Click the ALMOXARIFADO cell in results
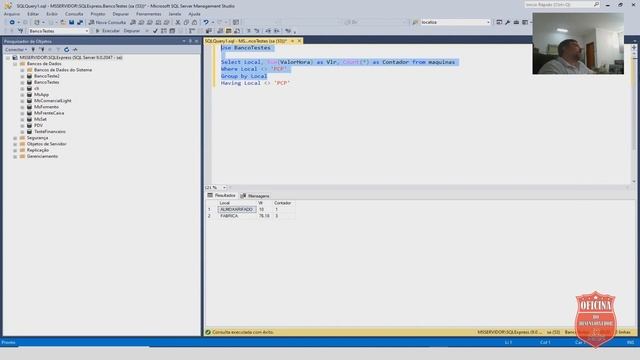 [237, 209]
